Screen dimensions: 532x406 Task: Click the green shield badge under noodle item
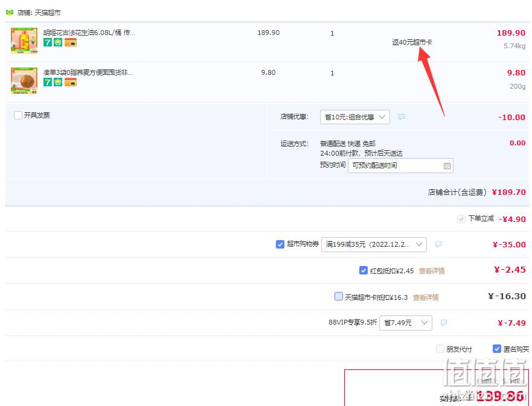pos(58,82)
